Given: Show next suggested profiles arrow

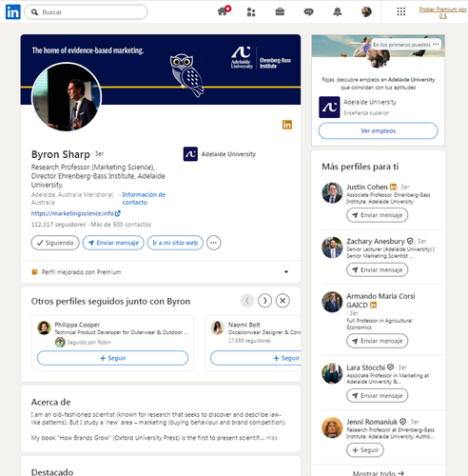Looking at the screenshot, I should click(x=264, y=301).
